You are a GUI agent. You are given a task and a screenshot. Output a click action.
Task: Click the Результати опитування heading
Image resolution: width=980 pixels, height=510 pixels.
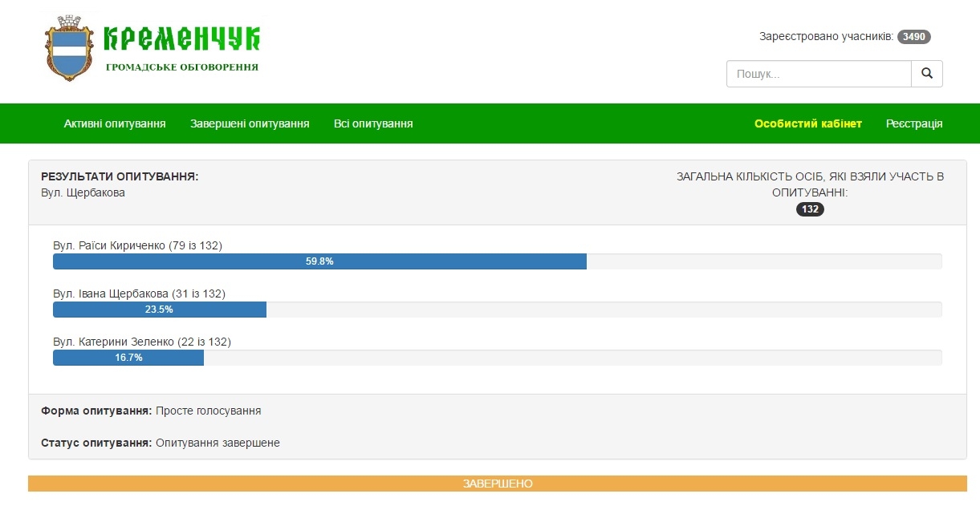point(120,176)
